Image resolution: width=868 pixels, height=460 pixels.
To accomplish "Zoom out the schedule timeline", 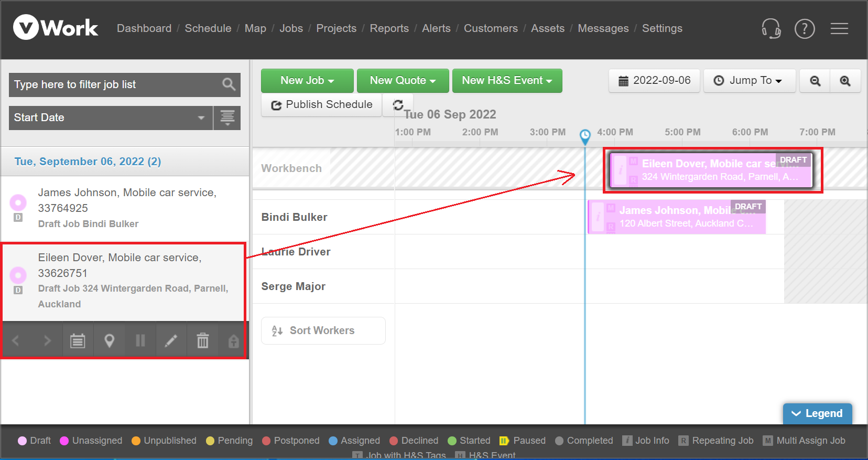I will pos(815,81).
